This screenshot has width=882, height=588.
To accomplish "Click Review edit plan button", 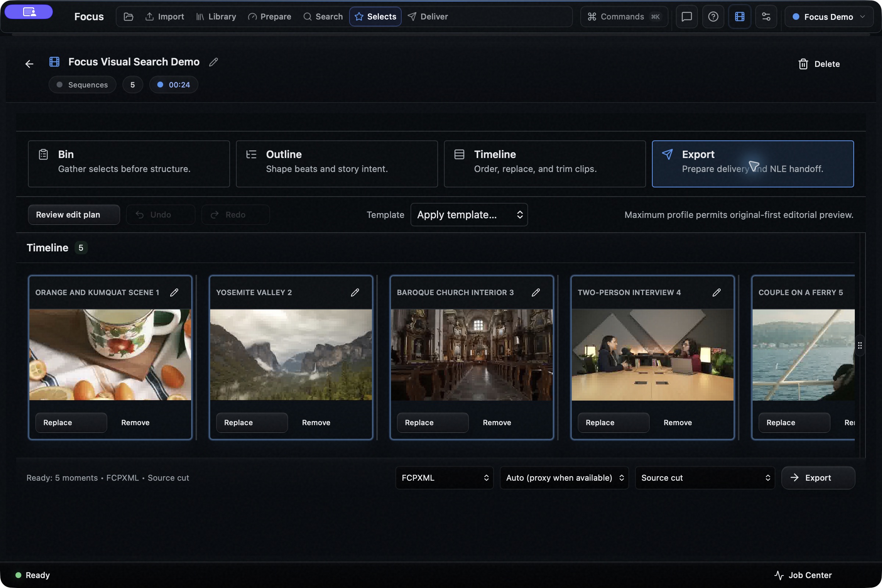I will coord(74,215).
